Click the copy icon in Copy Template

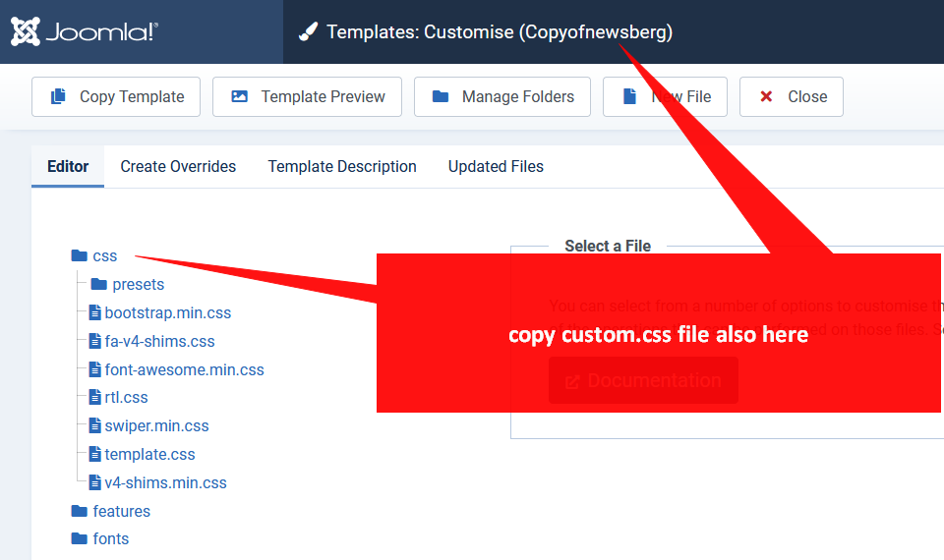tap(58, 96)
